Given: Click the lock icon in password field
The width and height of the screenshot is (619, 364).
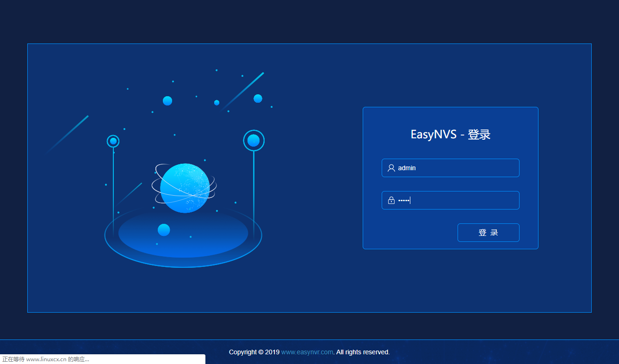Looking at the screenshot, I should pyautogui.click(x=391, y=200).
